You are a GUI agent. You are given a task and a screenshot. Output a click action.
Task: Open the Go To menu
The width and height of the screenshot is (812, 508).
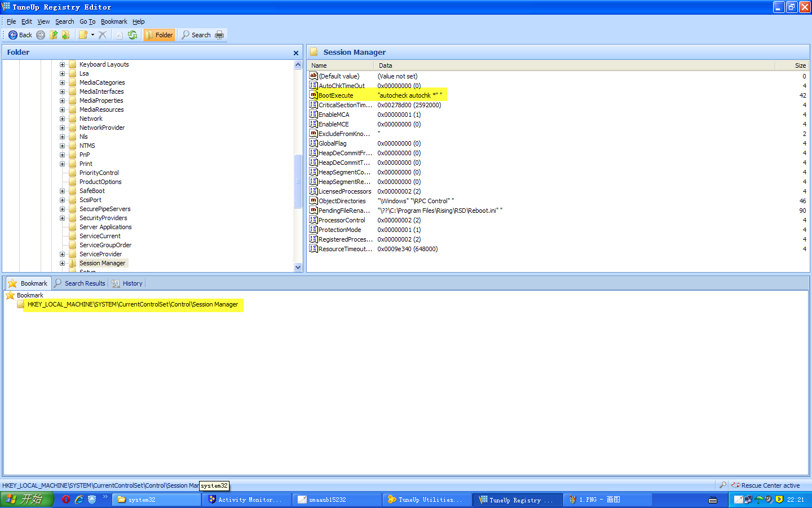87,21
